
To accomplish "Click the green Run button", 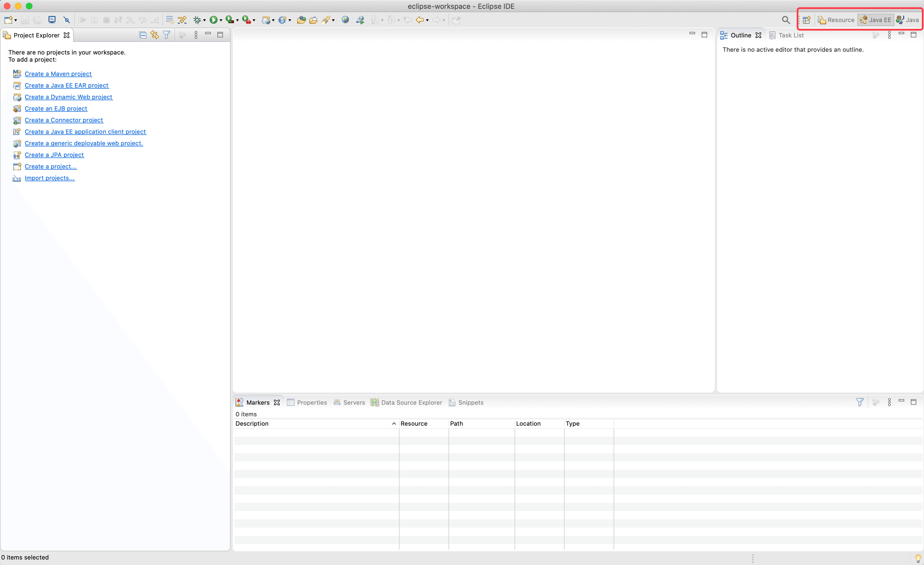I will [213, 20].
